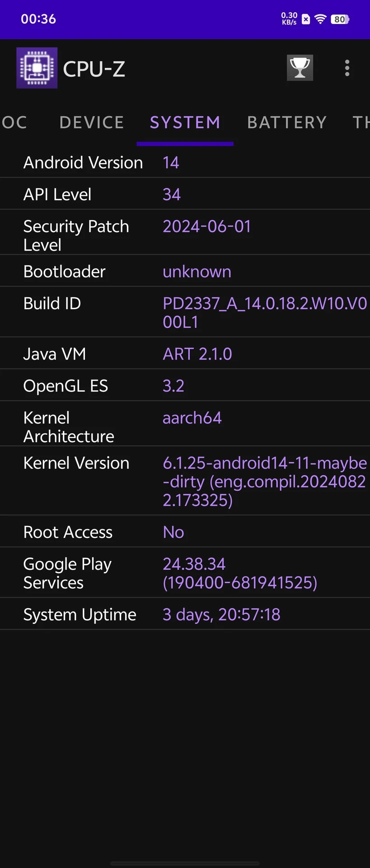Screen dimensions: 370x868
Task: Open the three-dot overflow menu
Action: click(347, 68)
